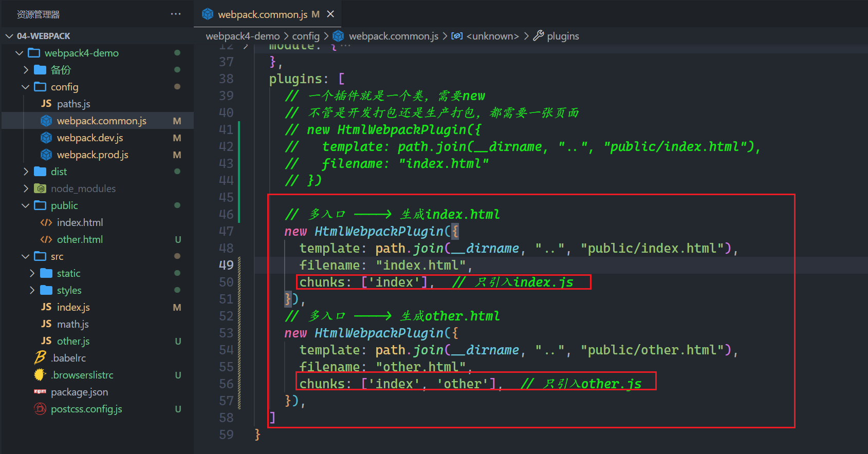Click the browserslist icon beside .browserslistrc

40,375
